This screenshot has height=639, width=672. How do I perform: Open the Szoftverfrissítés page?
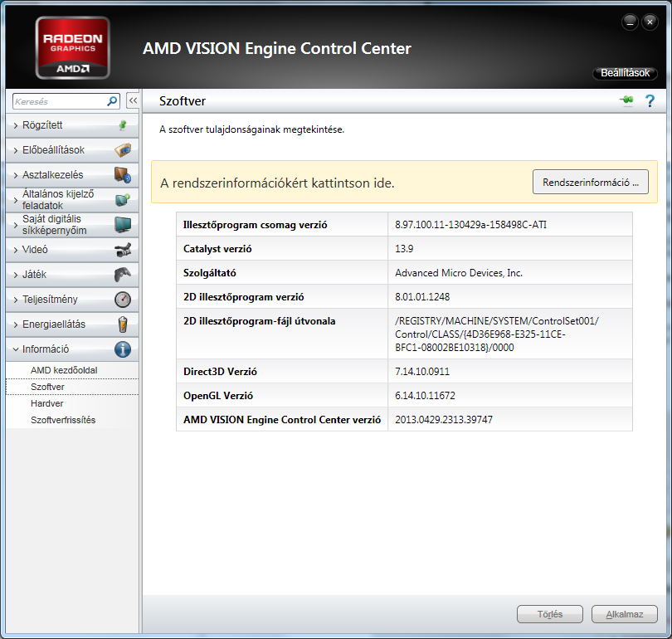tap(63, 420)
